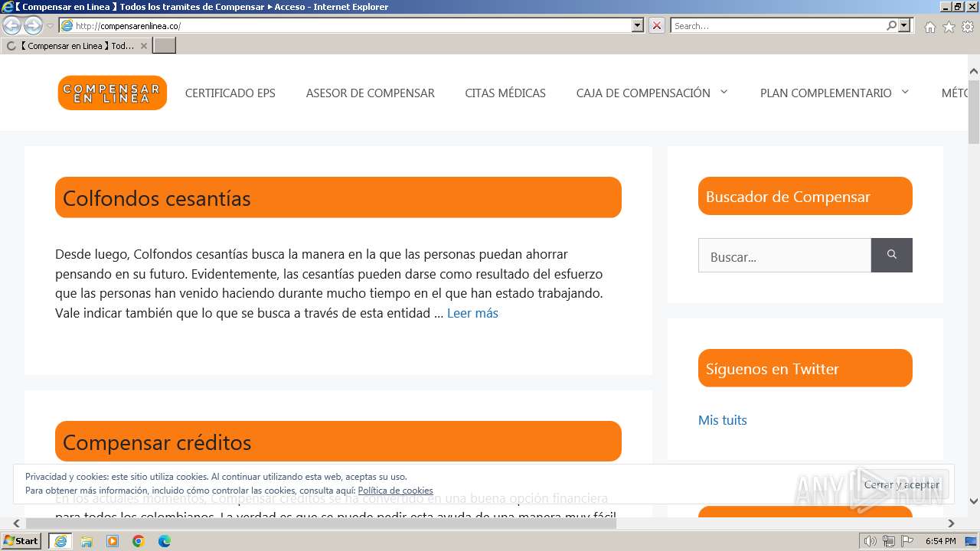
Task: Launch Microsoft Edge from the taskbar
Action: coord(165,541)
